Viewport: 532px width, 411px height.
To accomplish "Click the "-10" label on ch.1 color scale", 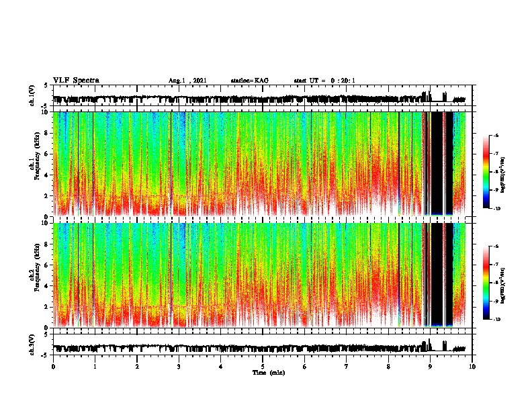I will 497,209.
